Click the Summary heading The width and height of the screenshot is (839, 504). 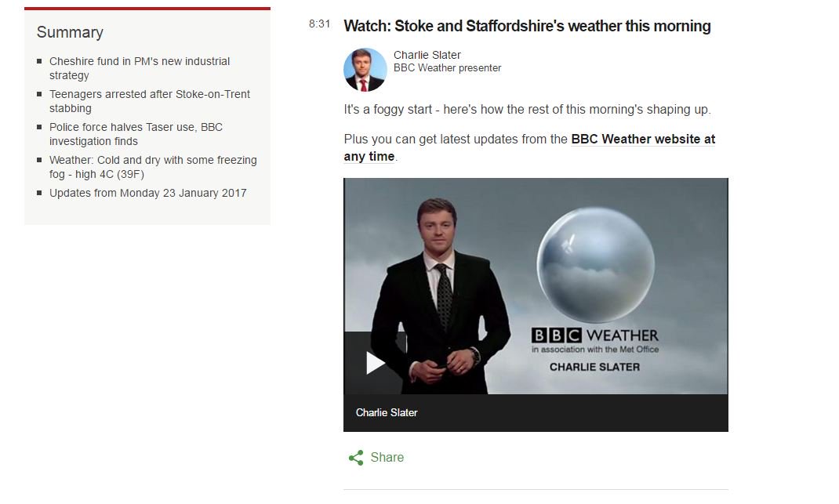70,32
